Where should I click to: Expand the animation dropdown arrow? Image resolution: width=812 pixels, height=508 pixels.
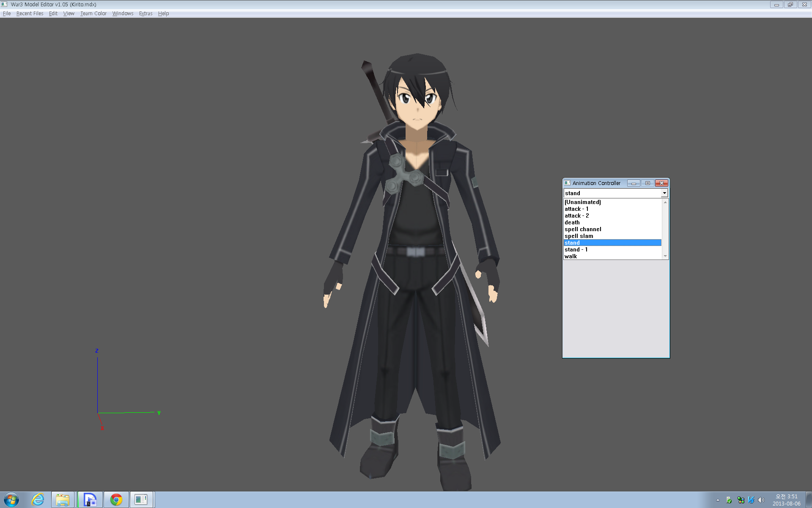pyautogui.click(x=664, y=193)
